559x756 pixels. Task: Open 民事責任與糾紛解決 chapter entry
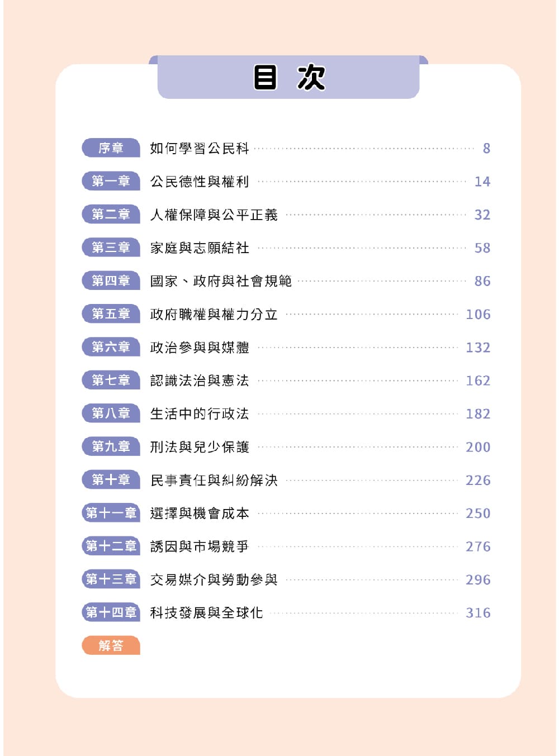click(x=214, y=480)
